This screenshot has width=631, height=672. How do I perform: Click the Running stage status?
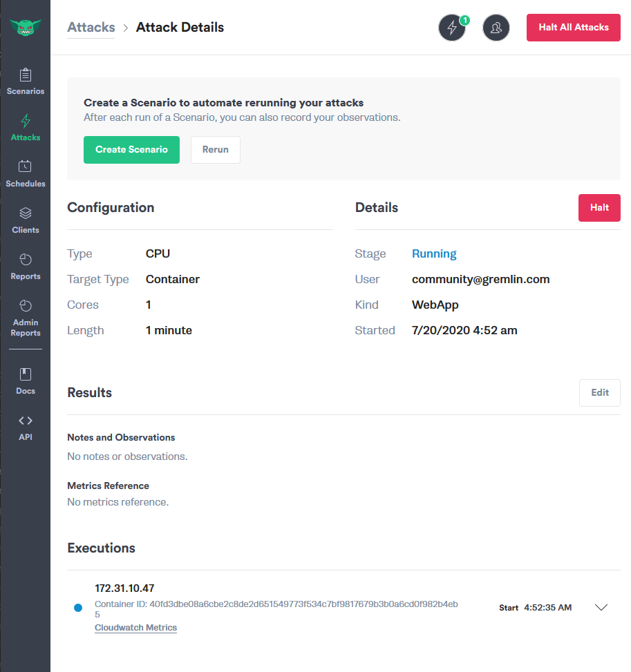coord(434,253)
